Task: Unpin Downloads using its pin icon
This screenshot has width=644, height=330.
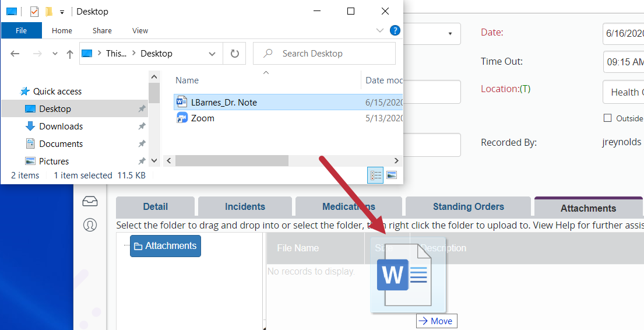Action: [x=142, y=126]
